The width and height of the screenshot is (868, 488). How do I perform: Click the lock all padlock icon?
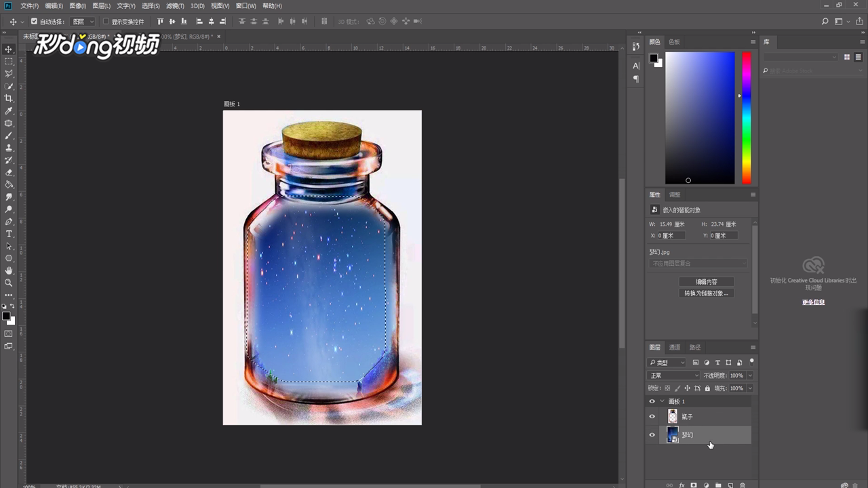707,388
